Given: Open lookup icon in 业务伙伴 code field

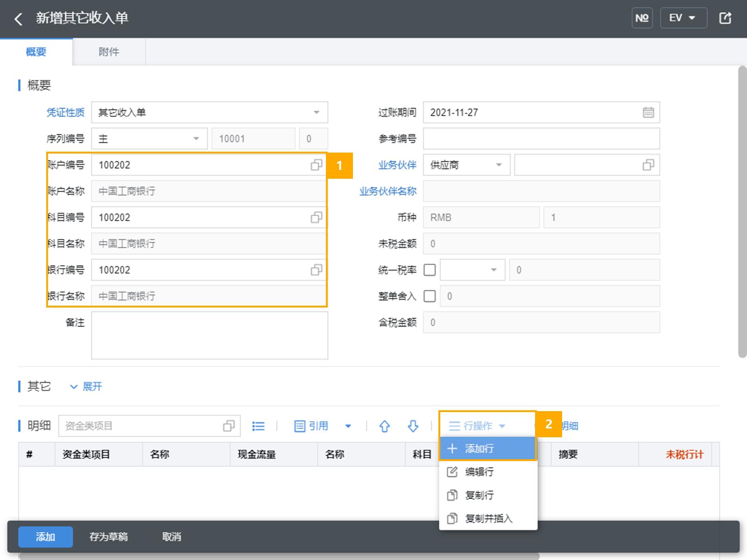Looking at the screenshot, I should tap(648, 165).
